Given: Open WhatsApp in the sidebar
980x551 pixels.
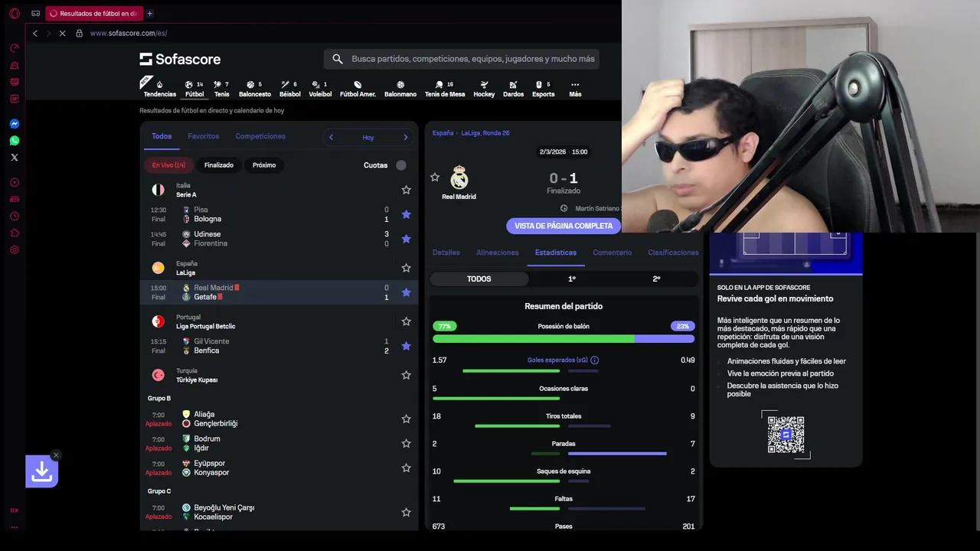Looking at the screenshot, I should coord(14,141).
